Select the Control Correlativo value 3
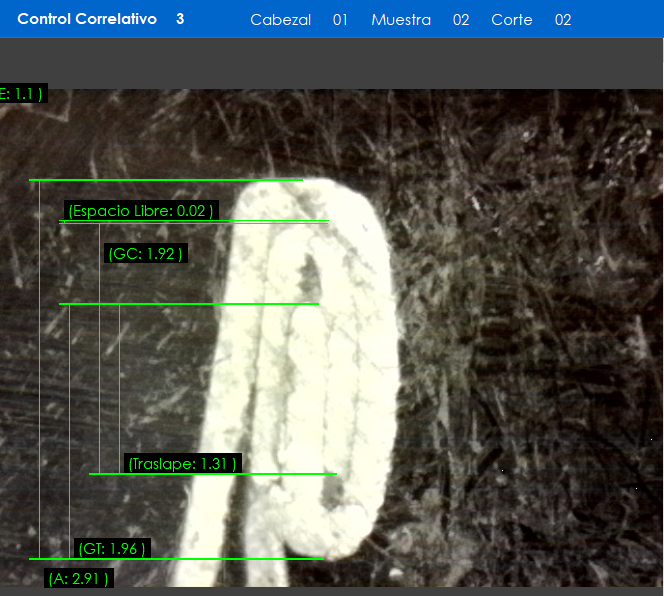The width and height of the screenshot is (664, 596). [x=180, y=19]
